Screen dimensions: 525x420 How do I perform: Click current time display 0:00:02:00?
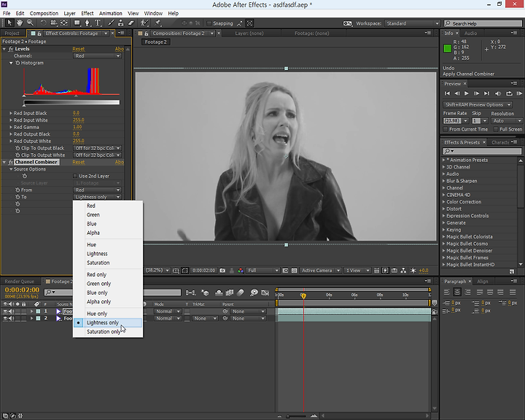tap(22, 290)
